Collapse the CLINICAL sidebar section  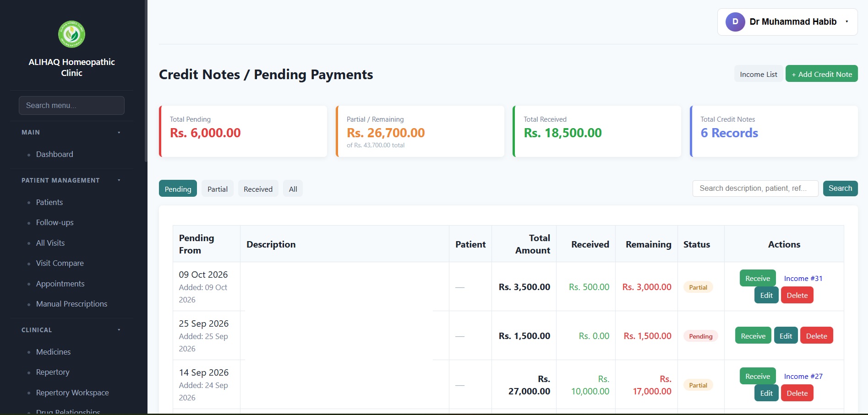tap(71, 330)
